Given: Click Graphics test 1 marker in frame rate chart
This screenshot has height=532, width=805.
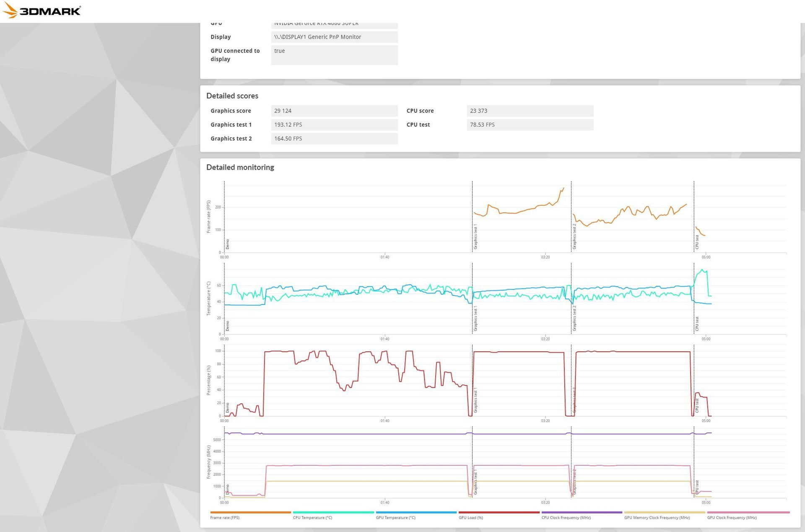Looking at the screenshot, I should 475,237.
